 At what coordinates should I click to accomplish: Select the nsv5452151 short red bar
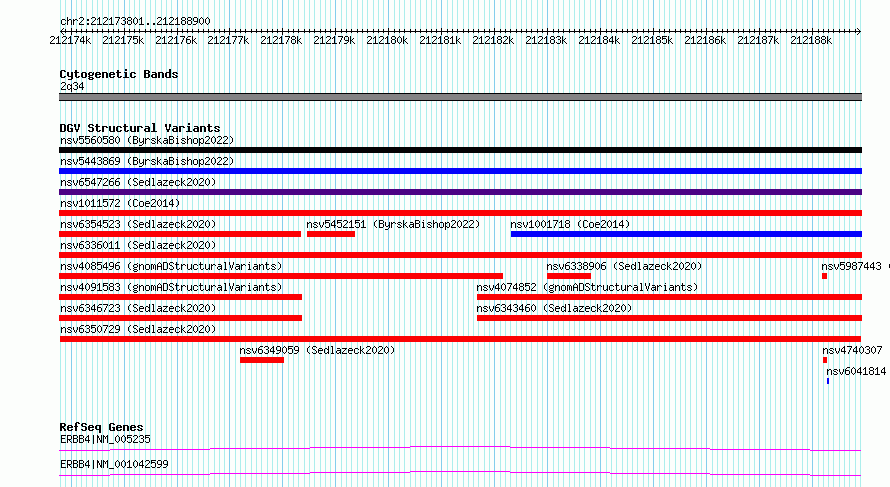point(331,234)
